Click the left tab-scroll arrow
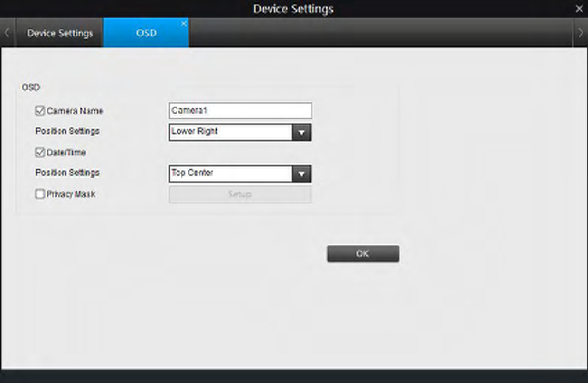This screenshot has height=383, width=588. click(x=7, y=33)
